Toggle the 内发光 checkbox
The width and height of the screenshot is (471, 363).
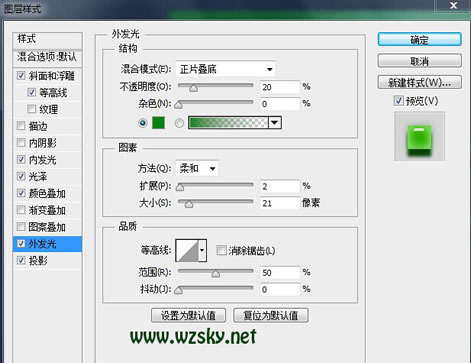[x=21, y=160]
